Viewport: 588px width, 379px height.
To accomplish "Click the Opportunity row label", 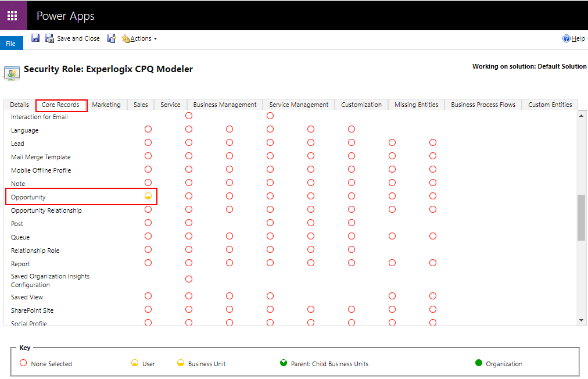I will (28, 197).
